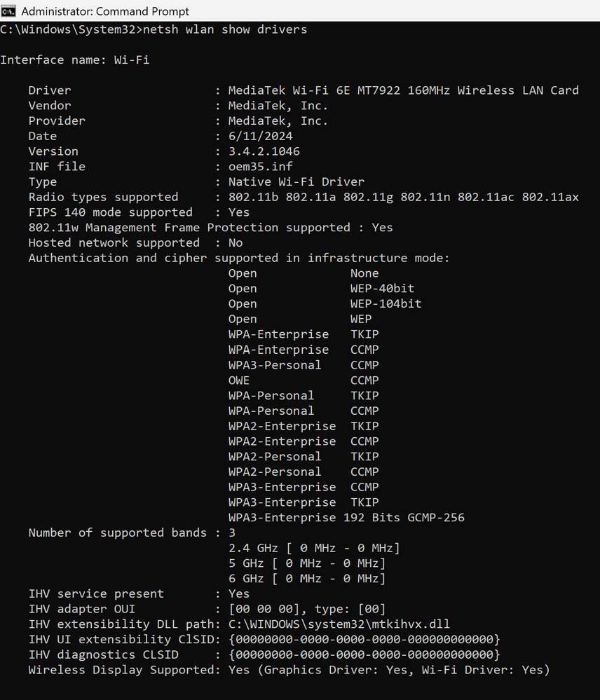The height and width of the screenshot is (700, 600).
Task: Click the Interface name: Wi-Fi line
Action: [x=74, y=60]
